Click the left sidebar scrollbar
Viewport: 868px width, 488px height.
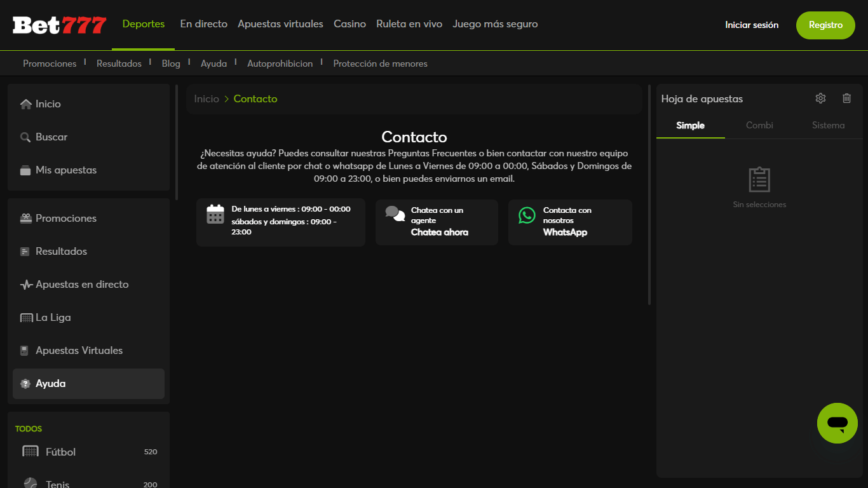177,142
